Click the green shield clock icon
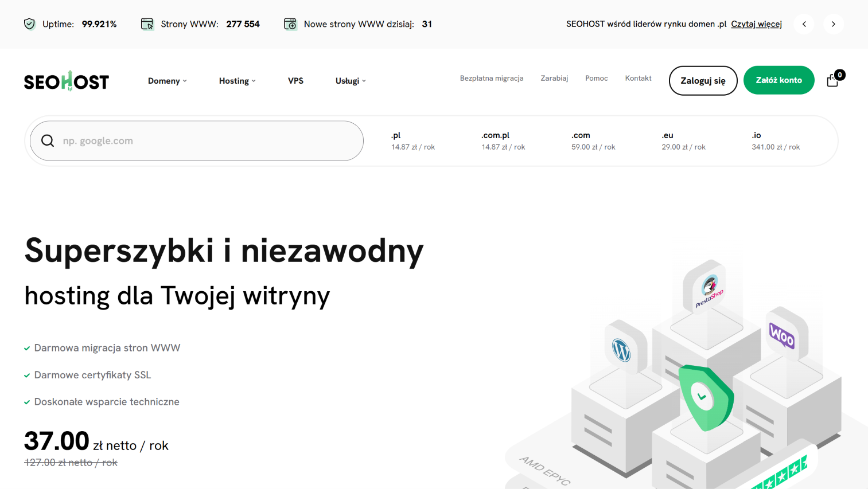868x489 pixels. 706,397
